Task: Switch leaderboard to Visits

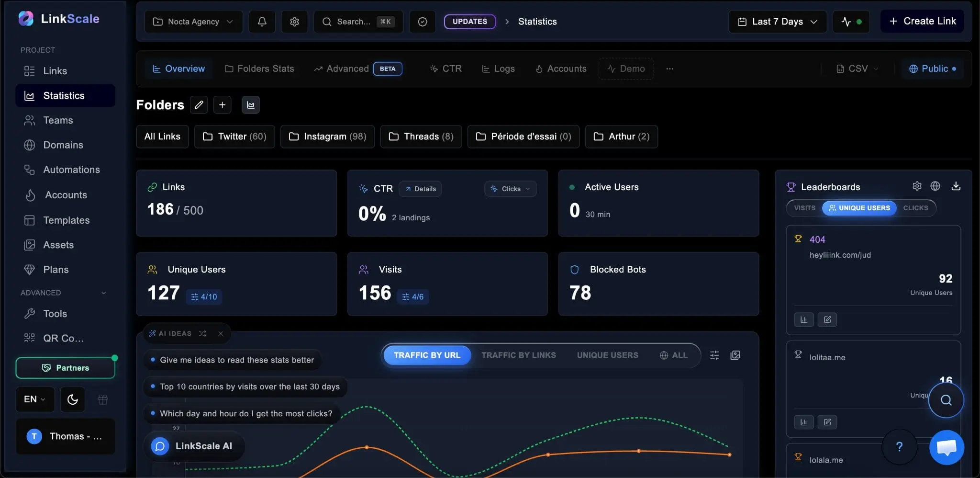Action: (x=805, y=208)
